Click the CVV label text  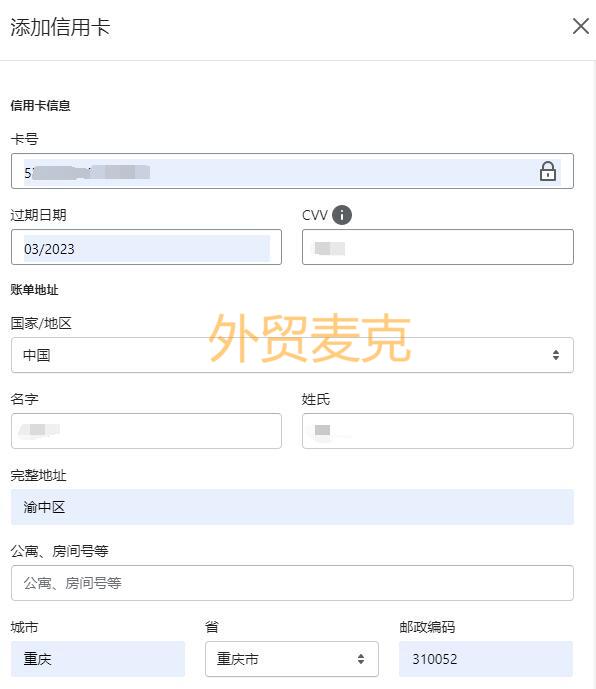pos(315,215)
